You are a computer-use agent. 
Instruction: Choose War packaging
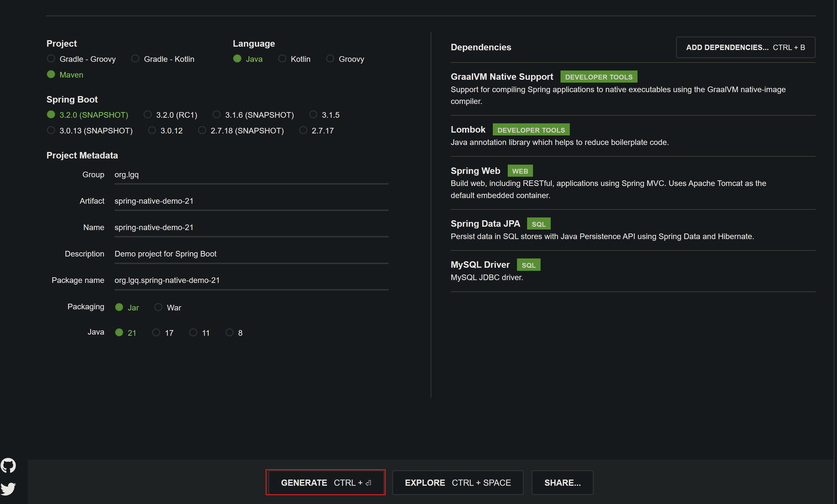pyautogui.click(x=168, y=307)
